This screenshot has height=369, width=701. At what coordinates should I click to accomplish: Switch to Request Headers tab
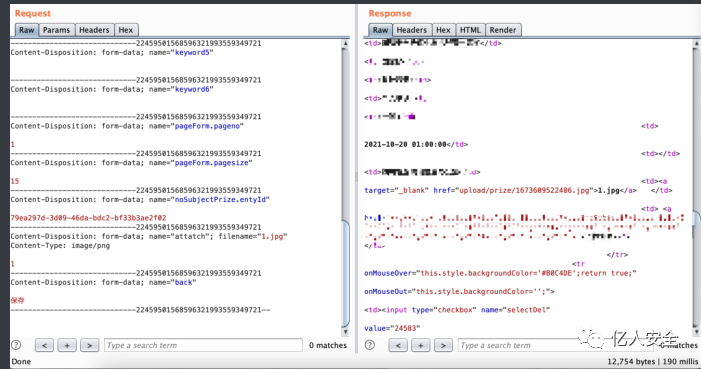click(94, 30)
